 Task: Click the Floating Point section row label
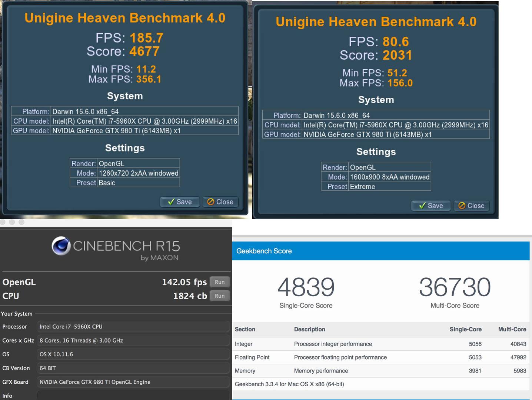(252, 357)
